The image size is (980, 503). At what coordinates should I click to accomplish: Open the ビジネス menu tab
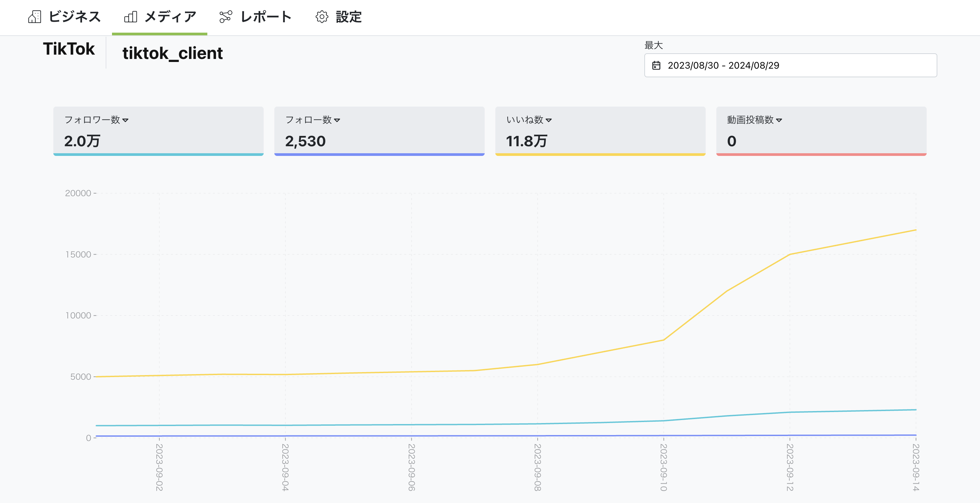pyautogui.click(x=64, y=17)
